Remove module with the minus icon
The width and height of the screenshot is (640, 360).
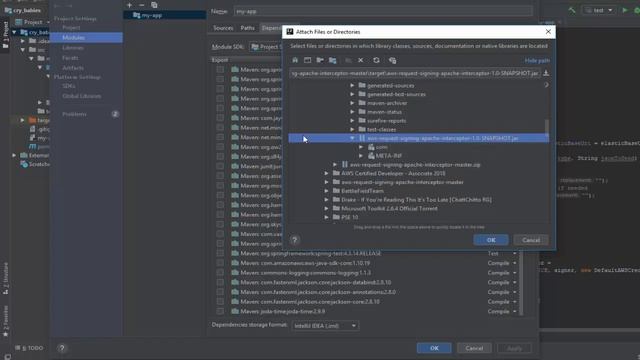(x=142, y=5)
